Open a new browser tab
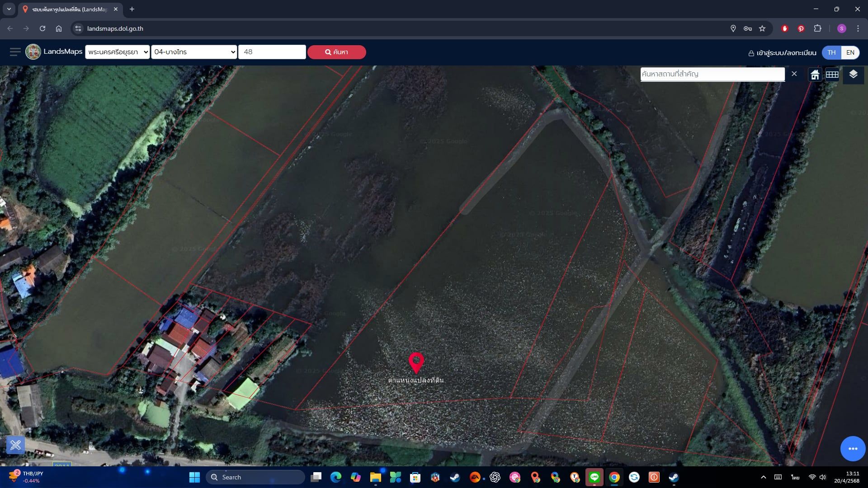The image size is (868, 488). click(x=132, y=9)
